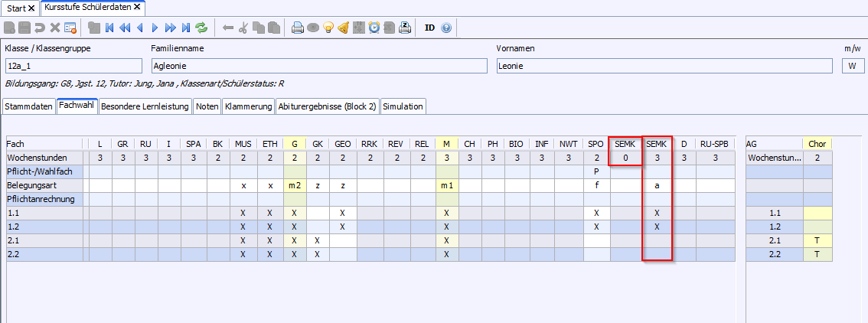Switch to the Stammdaten tab
Image resolution: width=868 pixels, height=323 pixels.
click(x=28, y=106)
